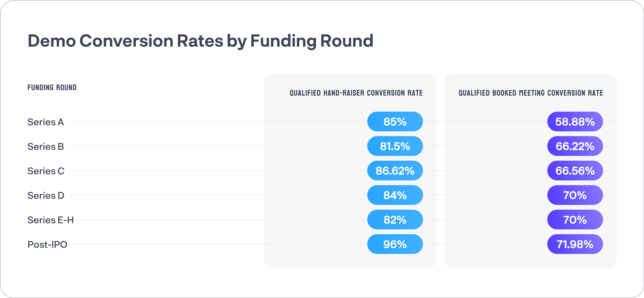This screenshot has width=644, height=298.
Task: Select the Series D 84% badge
Action: click(395, 195)
